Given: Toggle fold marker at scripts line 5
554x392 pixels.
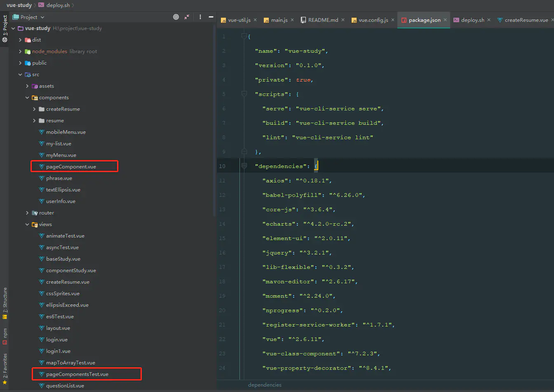Looking at the screenshot, I should tap(244, 94).
